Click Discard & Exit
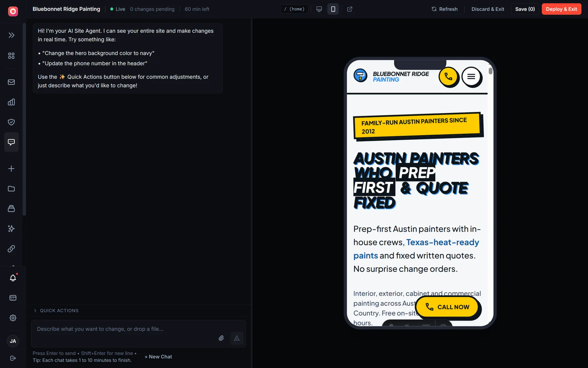 pos(488,9)
